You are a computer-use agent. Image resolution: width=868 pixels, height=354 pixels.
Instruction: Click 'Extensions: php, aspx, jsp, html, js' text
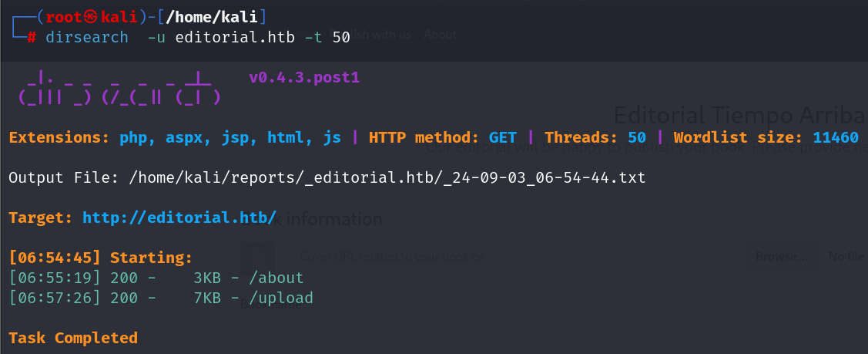click(175, 137)
